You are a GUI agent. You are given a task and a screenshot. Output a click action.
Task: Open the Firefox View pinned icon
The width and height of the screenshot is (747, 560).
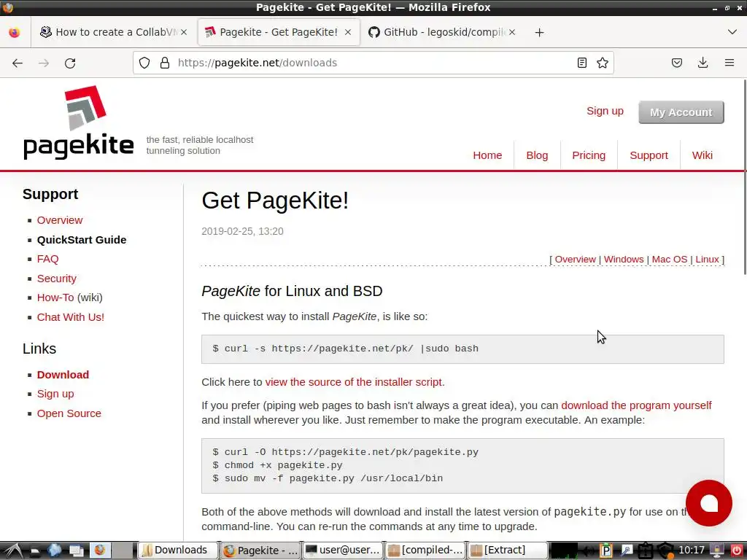[x=15, y=32]
